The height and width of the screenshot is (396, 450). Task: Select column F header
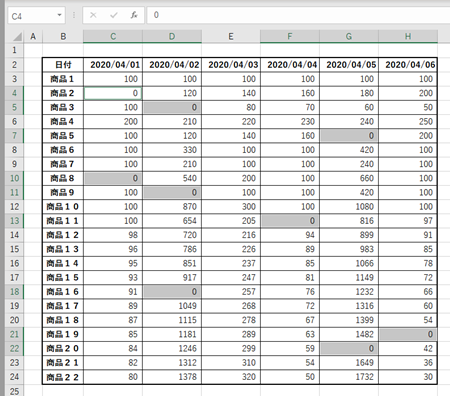[290, 36]
